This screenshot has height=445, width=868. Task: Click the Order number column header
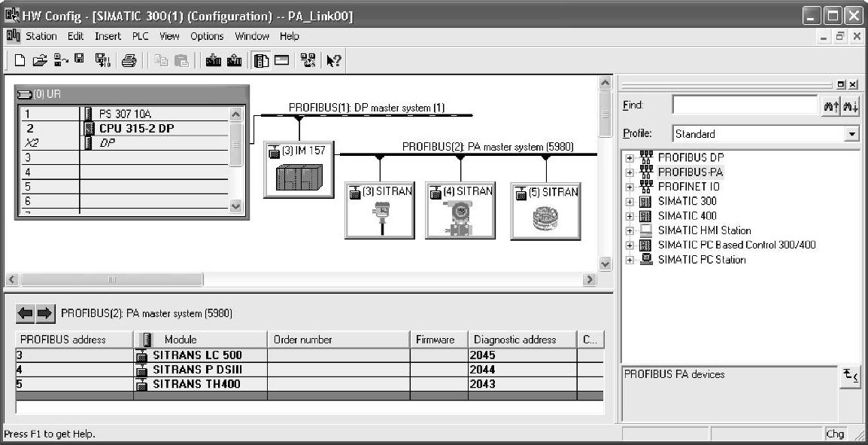338,340
